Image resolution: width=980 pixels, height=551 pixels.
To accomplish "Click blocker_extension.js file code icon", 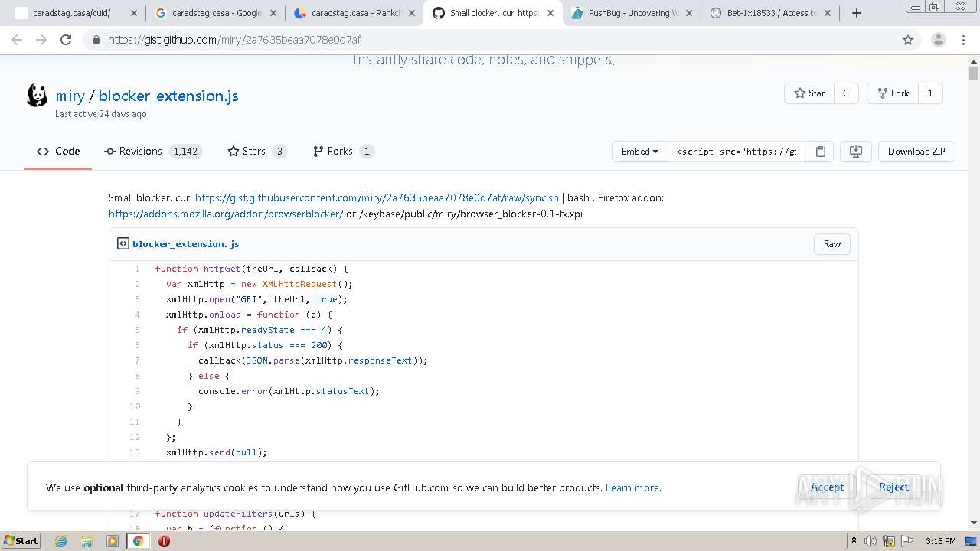I will [x=122, y=243].
